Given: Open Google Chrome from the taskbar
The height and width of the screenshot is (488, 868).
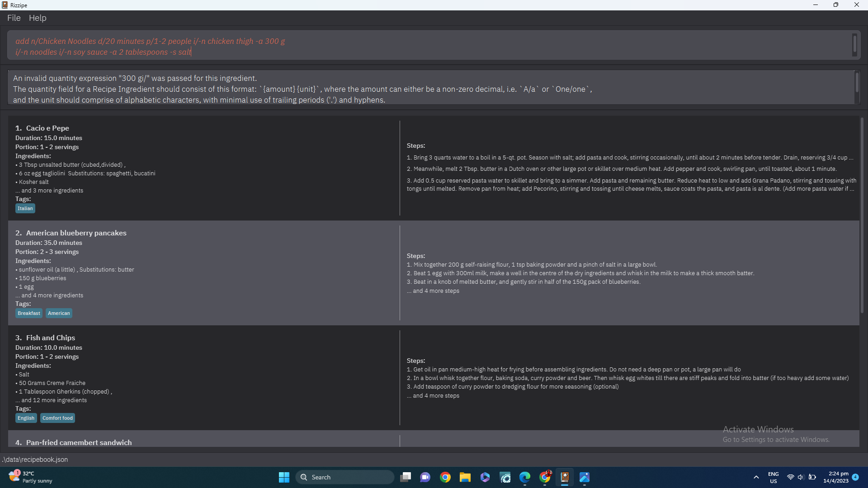Looking at the screenshot, I should point(445,477).
